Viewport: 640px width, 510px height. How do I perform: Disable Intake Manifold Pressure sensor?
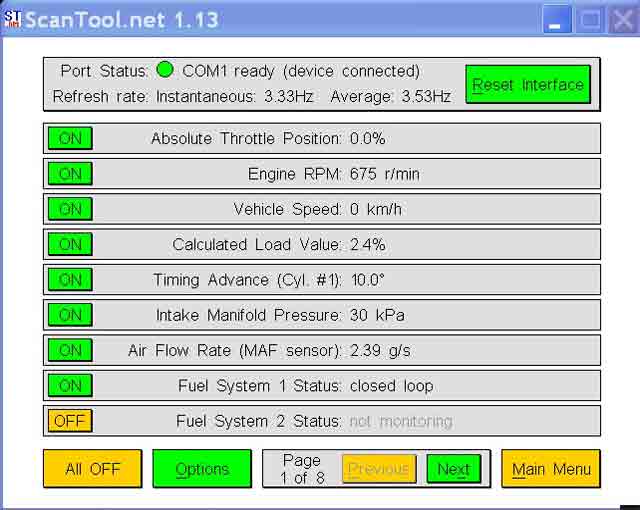(x=70, y=315)
